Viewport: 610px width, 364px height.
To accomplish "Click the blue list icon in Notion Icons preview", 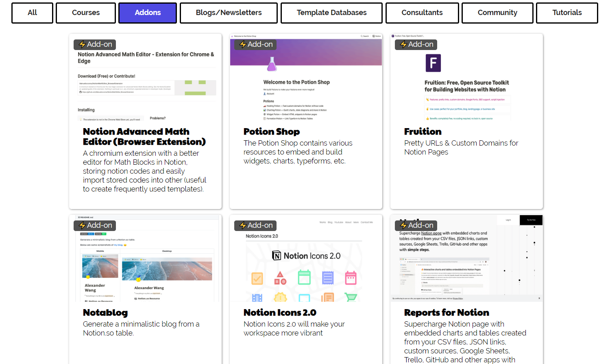I will point(328,278).
